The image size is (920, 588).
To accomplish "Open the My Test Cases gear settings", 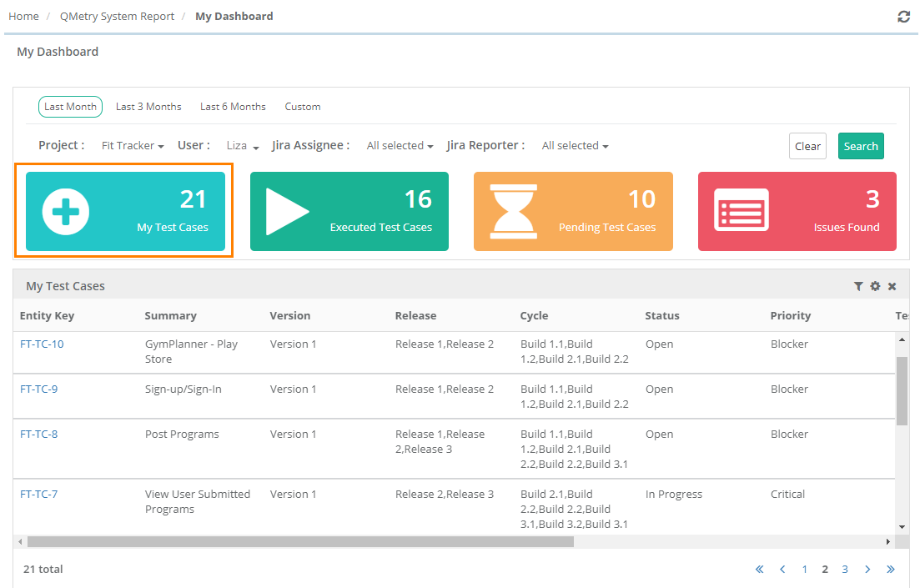I will click(875, 286).
